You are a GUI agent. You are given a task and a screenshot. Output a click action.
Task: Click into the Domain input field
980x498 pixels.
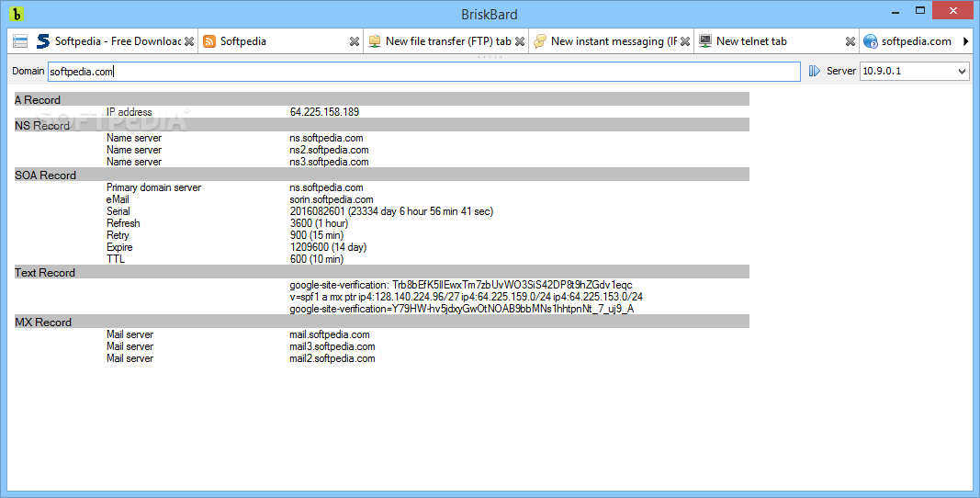pos(423,72)
